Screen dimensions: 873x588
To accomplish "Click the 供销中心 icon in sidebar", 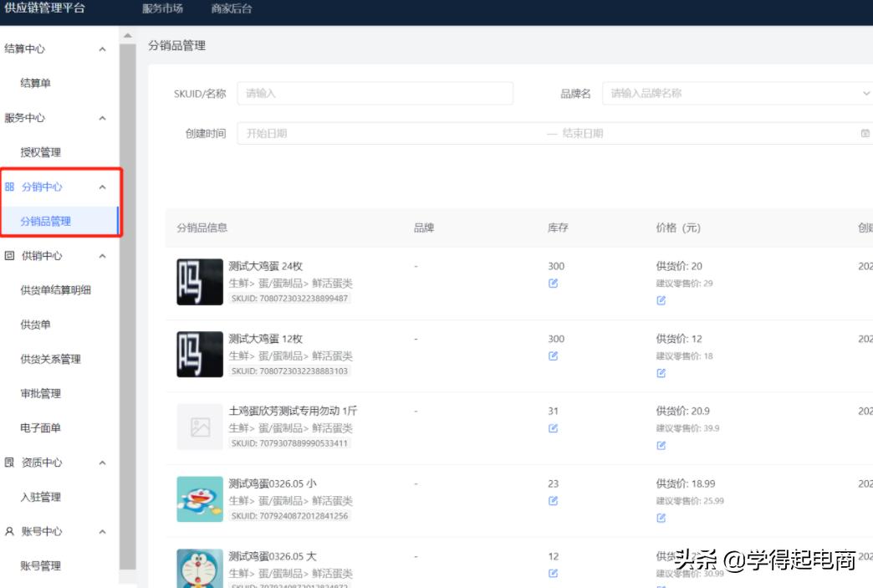I will (x=11, y=256).
